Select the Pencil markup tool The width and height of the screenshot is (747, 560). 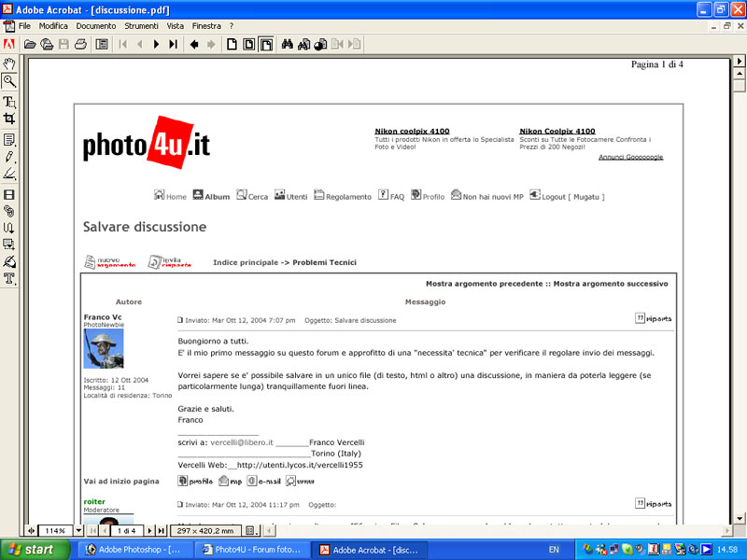[9, 157]
